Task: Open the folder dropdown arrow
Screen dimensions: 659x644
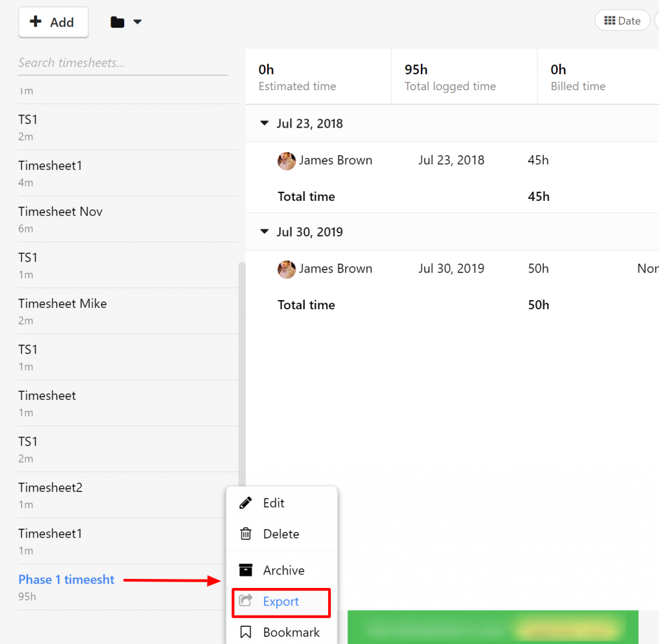Action: coord(136,21)
